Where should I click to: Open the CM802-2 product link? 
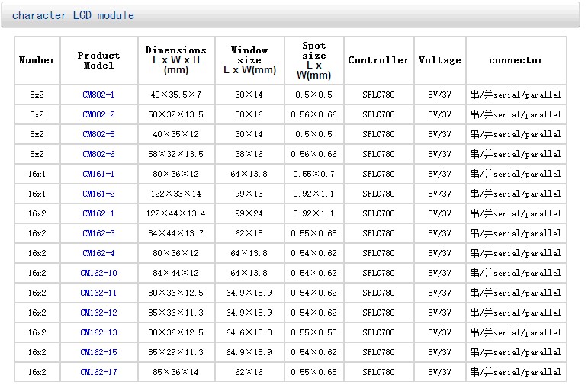point(98,114)
